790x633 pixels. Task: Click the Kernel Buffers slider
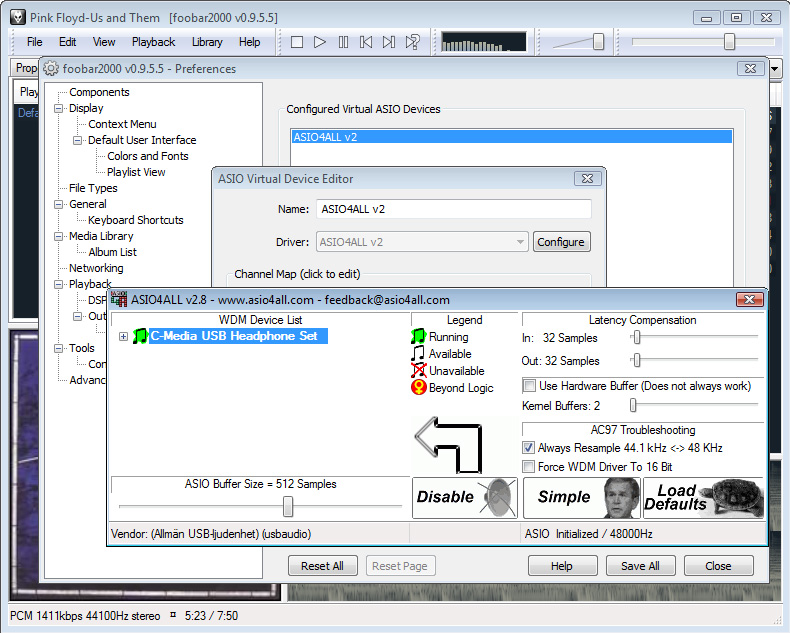coord(633,405)
